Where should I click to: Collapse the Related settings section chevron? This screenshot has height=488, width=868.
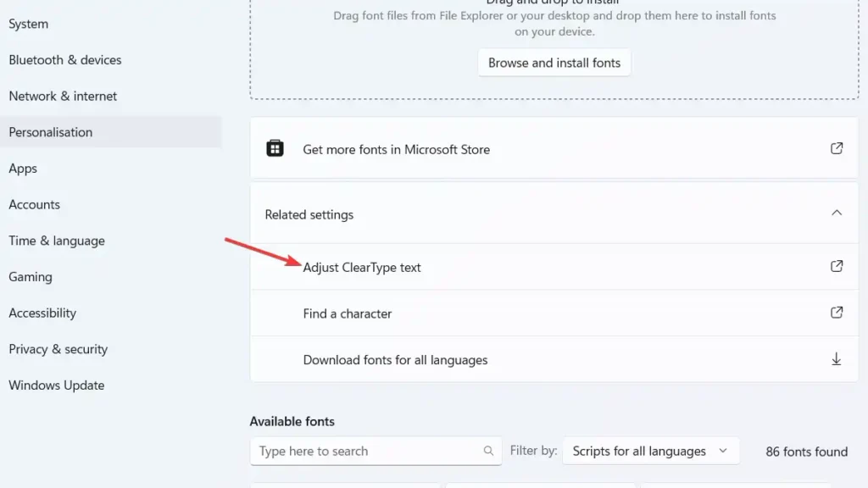[x=837, y=213]
